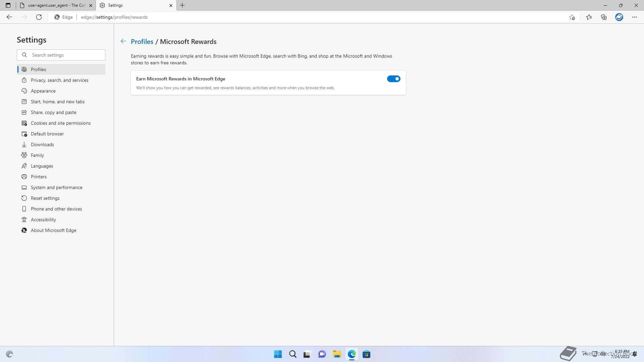This screenshot has width=644, height=362.
Task: Open Settings and more ellipsis menu
Action: pyautogui.click(x=634, y=17)
